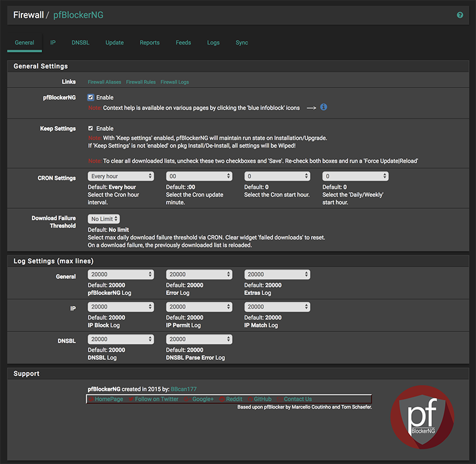The width and height of the screenshot is (476, 464).
Task: Click the Reddit icon in Support
Action: 222,399
